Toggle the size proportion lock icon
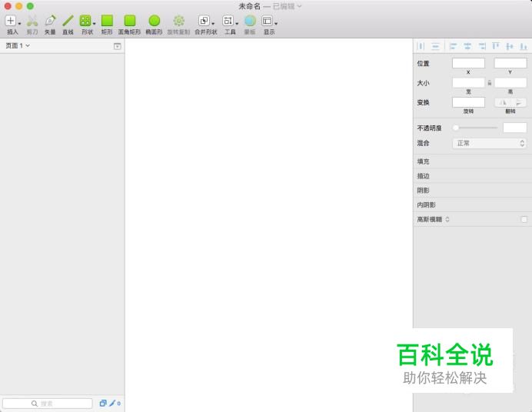 [x=489, y=83]
